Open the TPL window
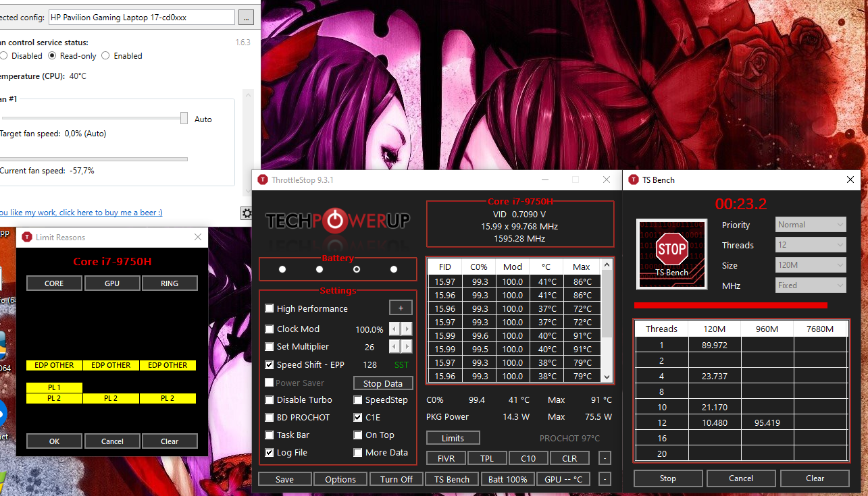 pyautogui.click(x=487, y=458)
